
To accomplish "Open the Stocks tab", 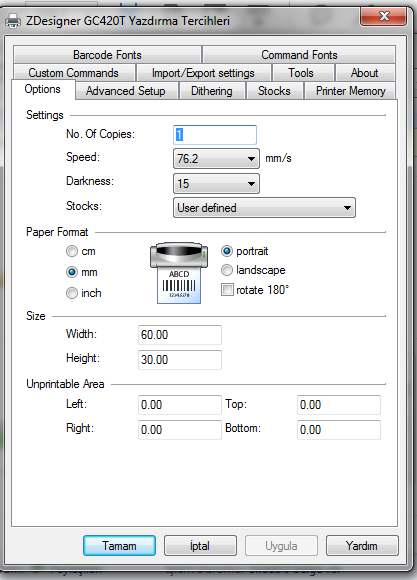I will [274, 91].
